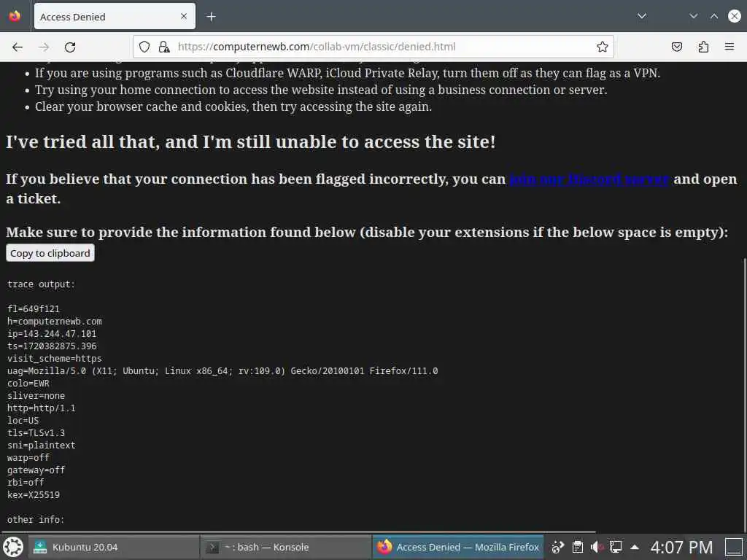Close the Firefox window

click(735, 16)
